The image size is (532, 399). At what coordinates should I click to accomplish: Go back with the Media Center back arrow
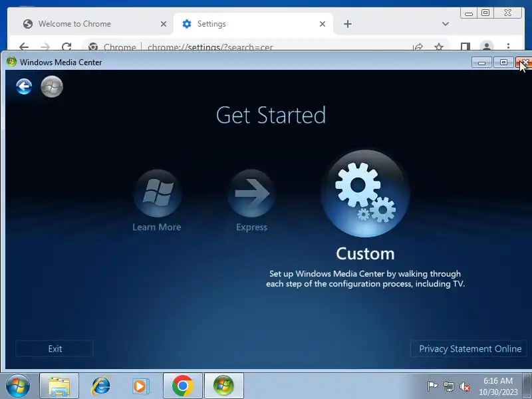24,86
